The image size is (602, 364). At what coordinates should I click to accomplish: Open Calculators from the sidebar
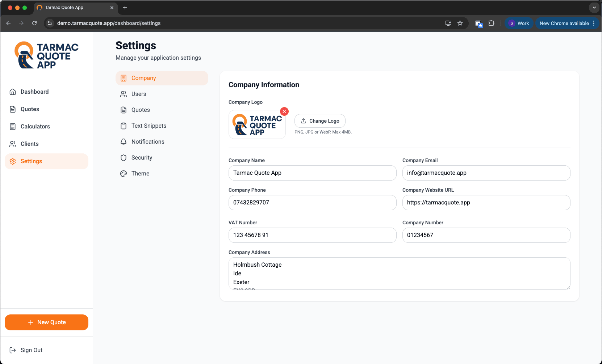[35, 127]
